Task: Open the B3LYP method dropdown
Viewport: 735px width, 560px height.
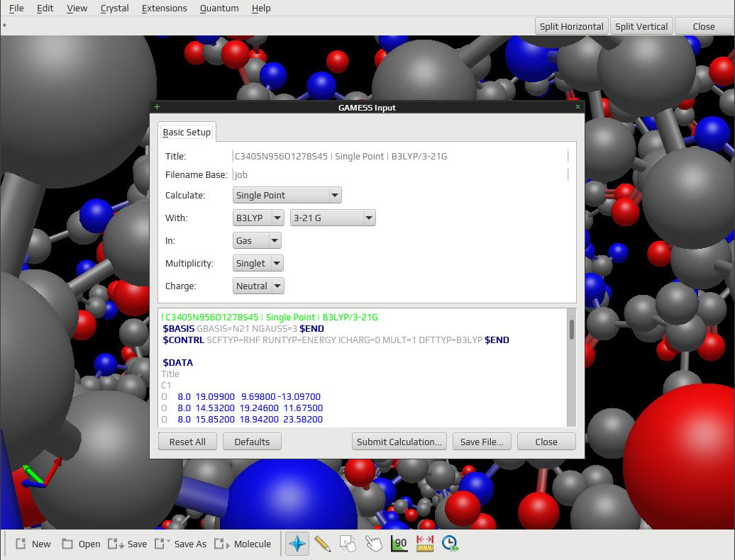Action: [258, 218]
